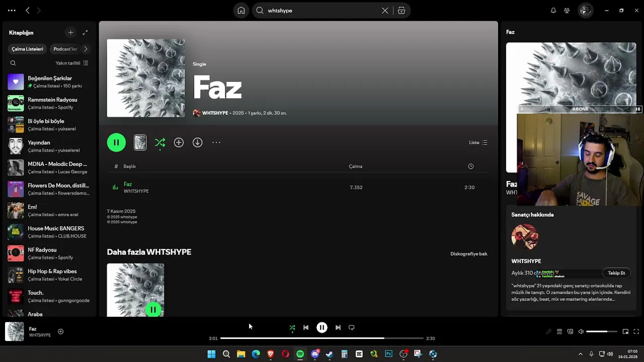Adjust the volume slider
Screen dimensions: 644x362
[602, 331]
